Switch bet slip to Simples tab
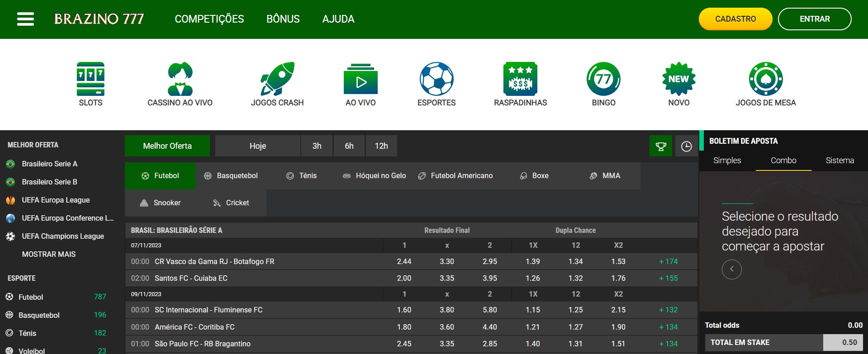Screen dimensions: 868x354 (727, 160)
